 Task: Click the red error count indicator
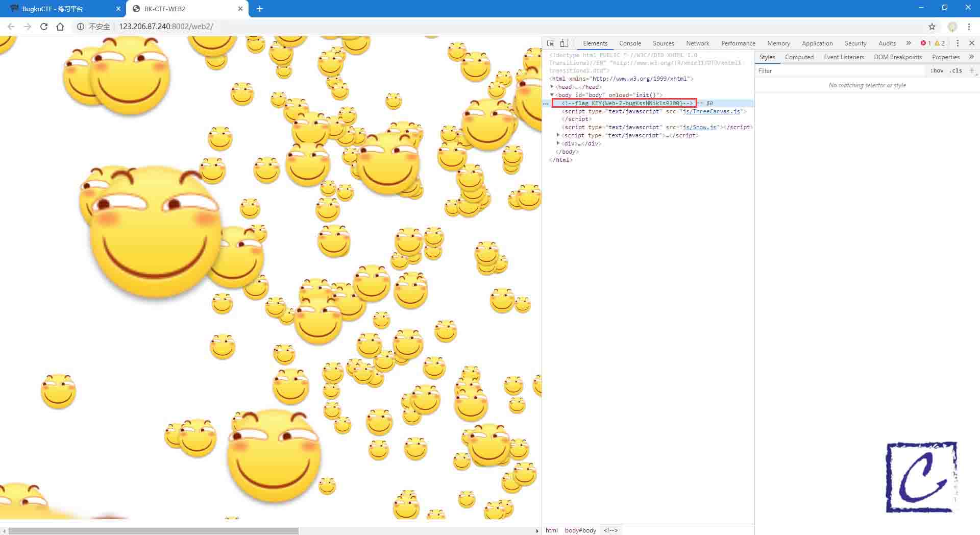point(926,43)
